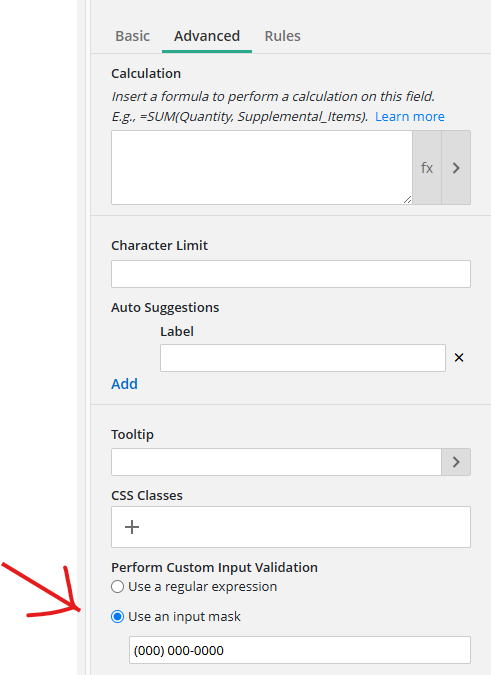Switch to the Rules tab
This screenshot has width=491, height=675.
click(x=282, y=36)
